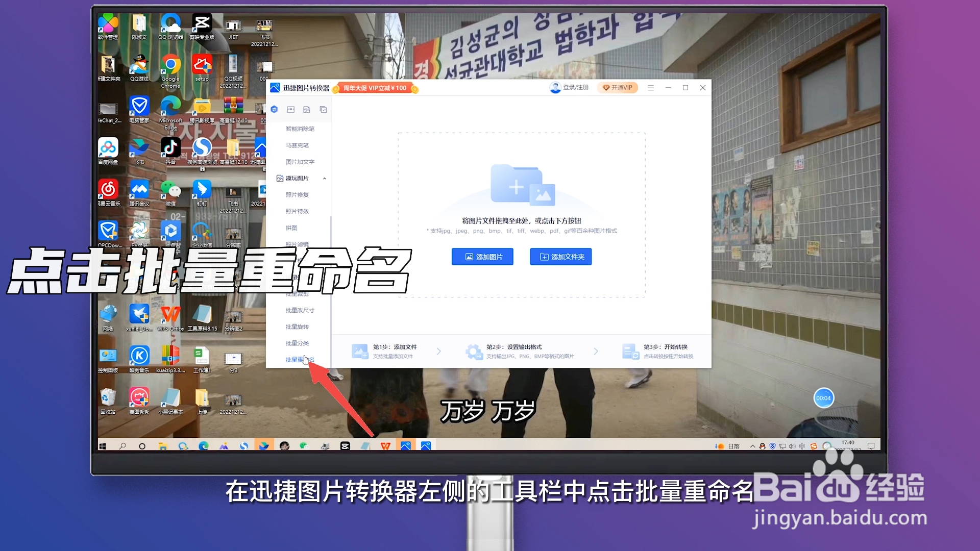Click arrow after 第1步 添加文件 step
The width and height of the screenshot is (980, 551).
[439, 351]
